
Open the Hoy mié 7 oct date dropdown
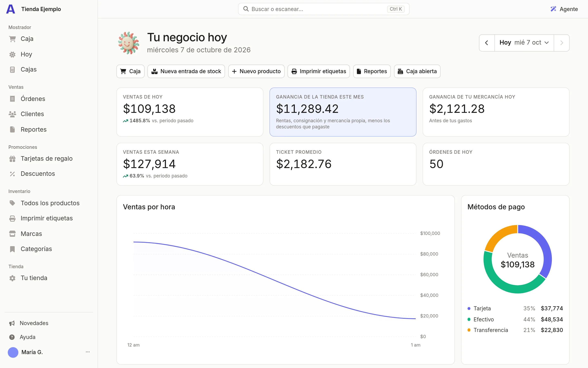(524, 43)
